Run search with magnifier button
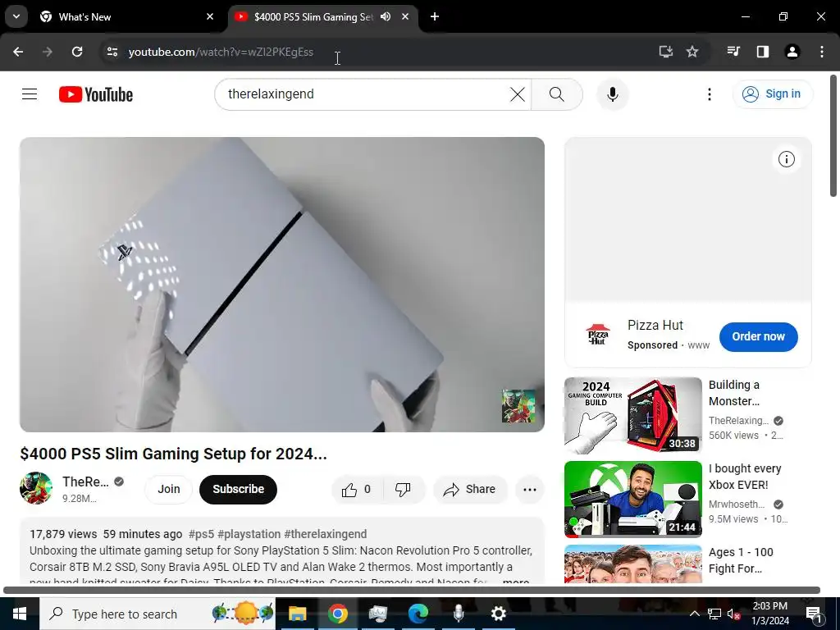This screenshot has width=840, height=630. pyautogui.click(x=557, y=94)
